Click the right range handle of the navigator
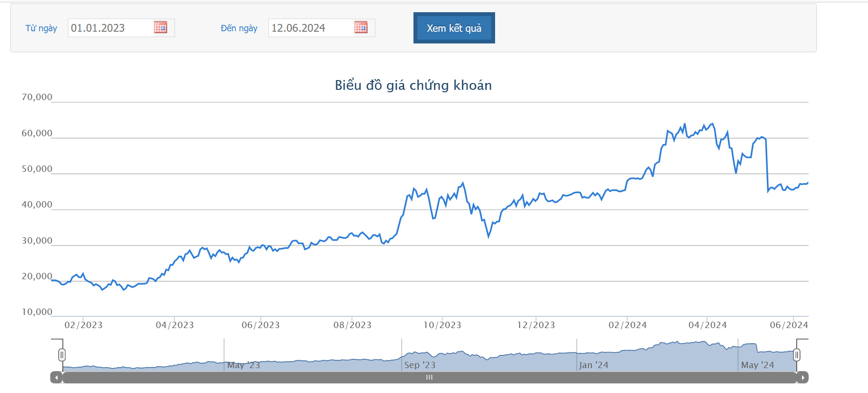The height and width of the screenshot is (393, 868). point(797,355)
